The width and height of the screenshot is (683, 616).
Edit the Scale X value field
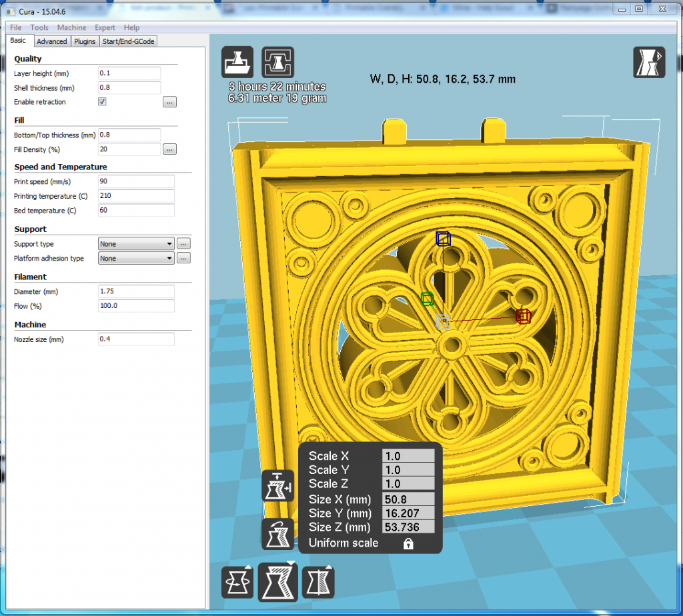coord(408,456)
